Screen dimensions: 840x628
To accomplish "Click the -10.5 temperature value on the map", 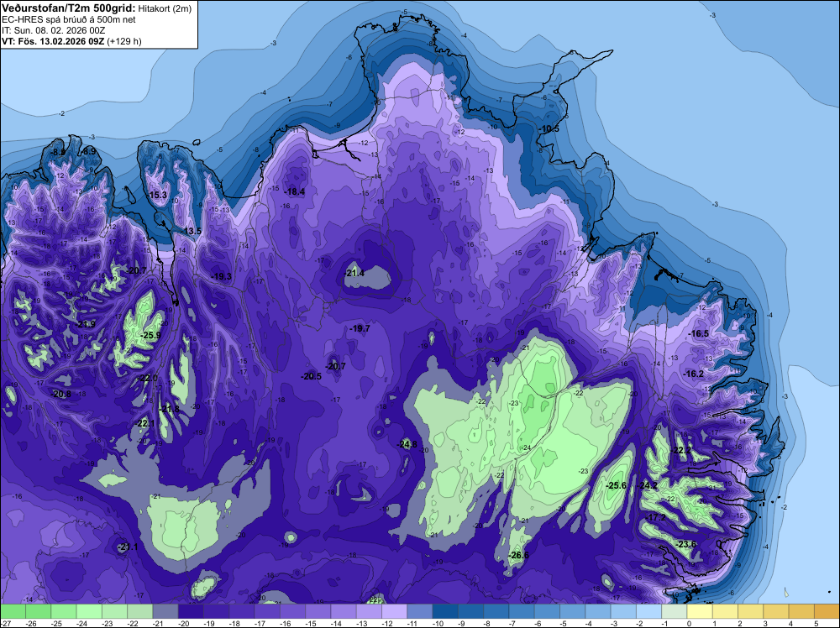I will coord(549,129).
